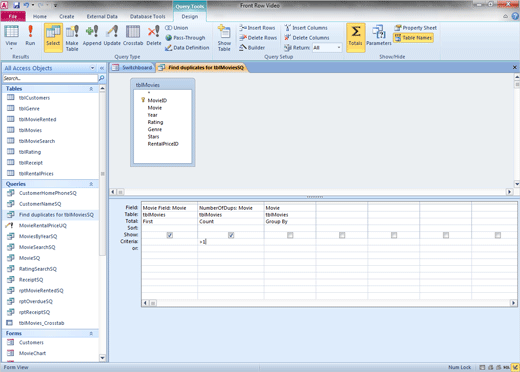Choose the Append query icon
The height and width of the screenshot is (372, 520).
click(92, 35)
